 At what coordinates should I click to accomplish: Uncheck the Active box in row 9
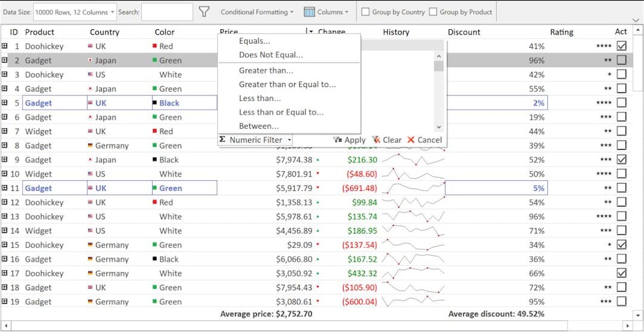(621, 159)
